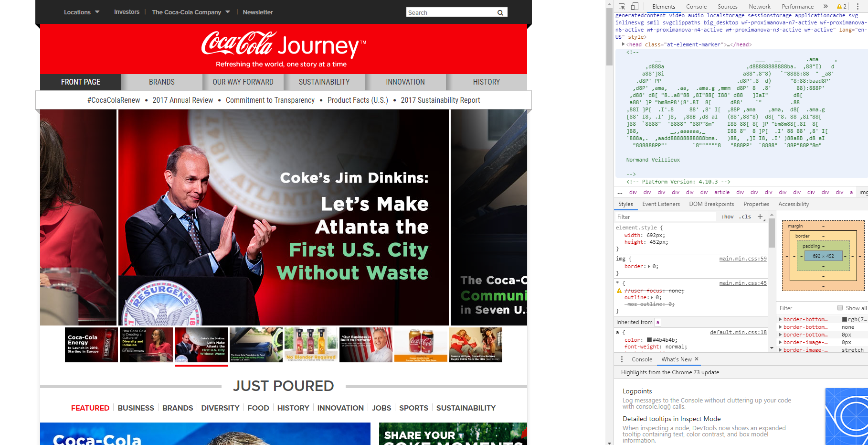868x445 pixels.
Task: Open the main.min.css:59 source link
Action: click(743, 259)
